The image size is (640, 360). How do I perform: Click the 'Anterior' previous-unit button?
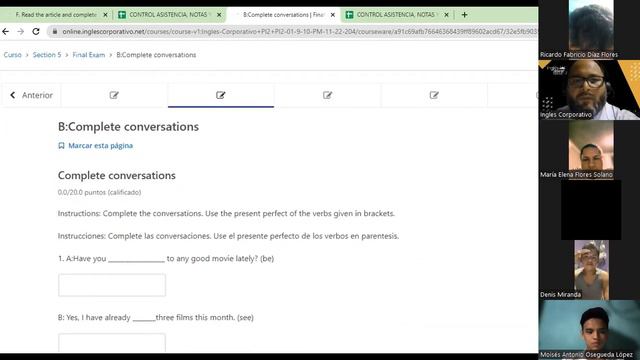pos(31,95)
